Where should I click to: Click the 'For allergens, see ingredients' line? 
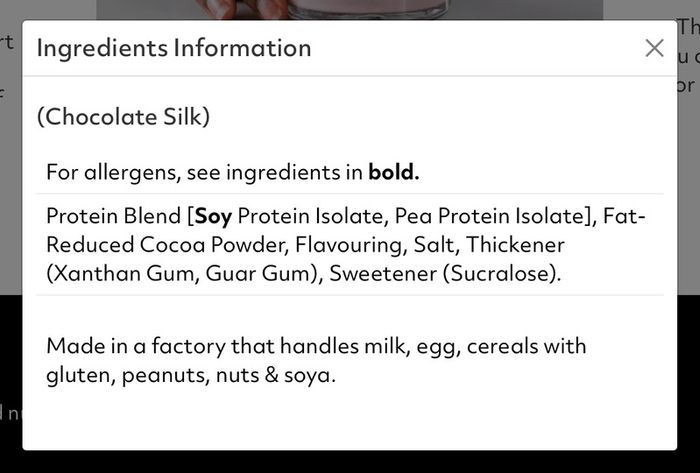click(x=233, y=172)
